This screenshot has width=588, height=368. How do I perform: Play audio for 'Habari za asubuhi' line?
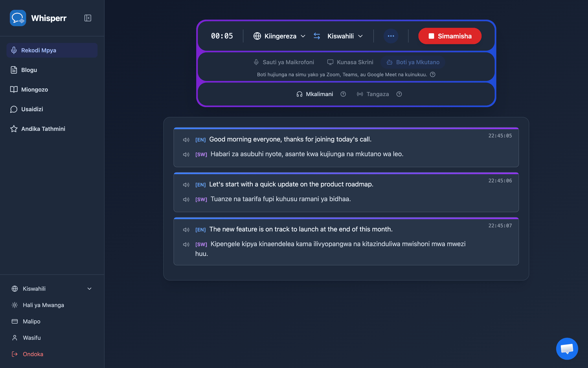click(186, 155)
